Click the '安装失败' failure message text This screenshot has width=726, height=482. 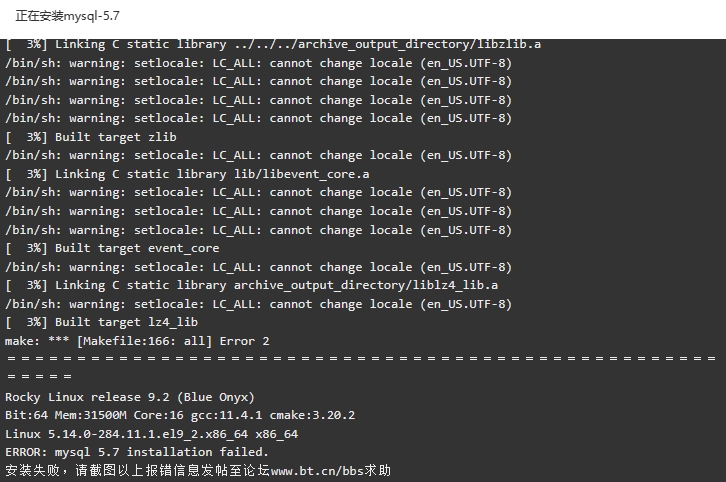click(32, 471)
